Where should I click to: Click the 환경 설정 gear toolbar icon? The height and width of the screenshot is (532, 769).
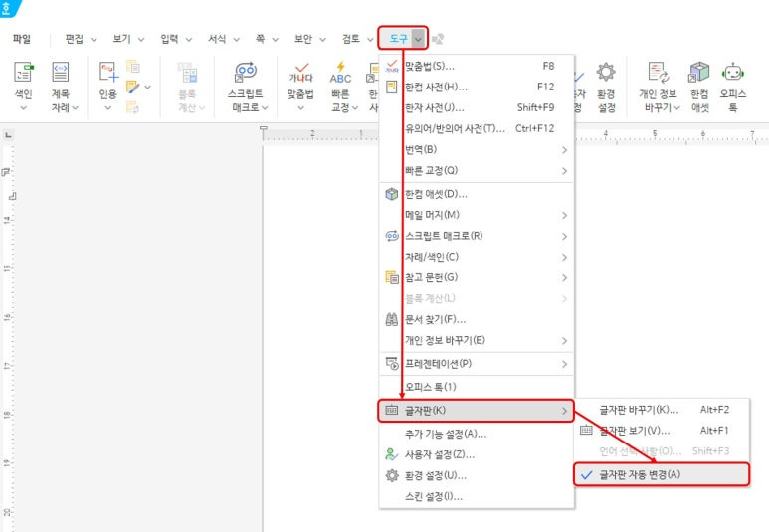pyautogui.click(x=606, y=72)
